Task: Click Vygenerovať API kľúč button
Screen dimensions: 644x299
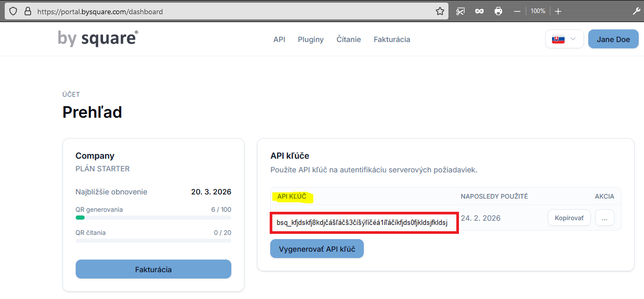Action: pos(317,249)
